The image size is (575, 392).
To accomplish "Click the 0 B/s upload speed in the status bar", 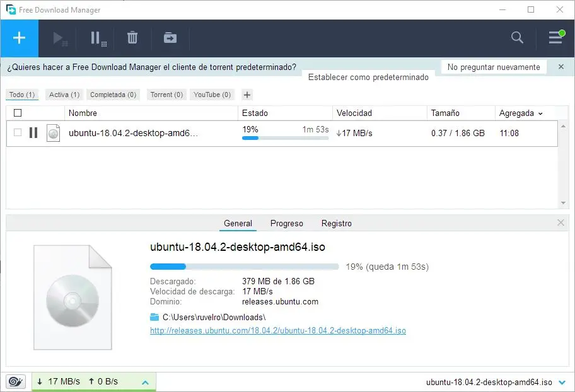I will click(103, 381).
